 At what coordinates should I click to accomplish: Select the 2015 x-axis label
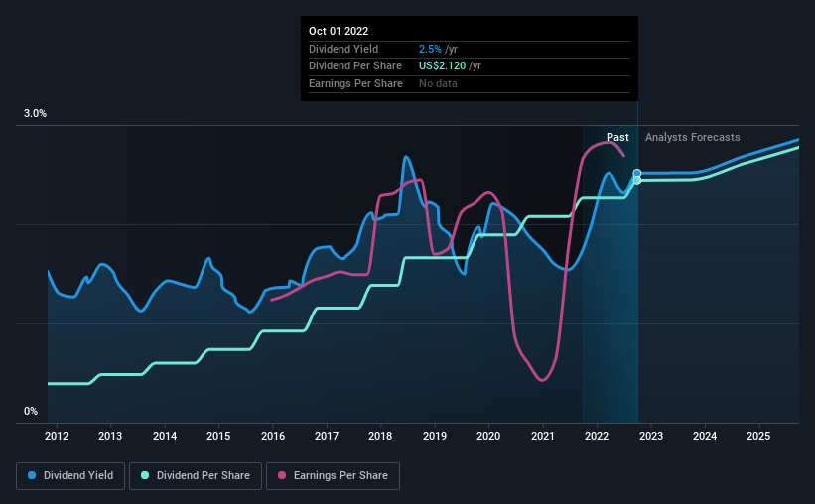(218, 436)
